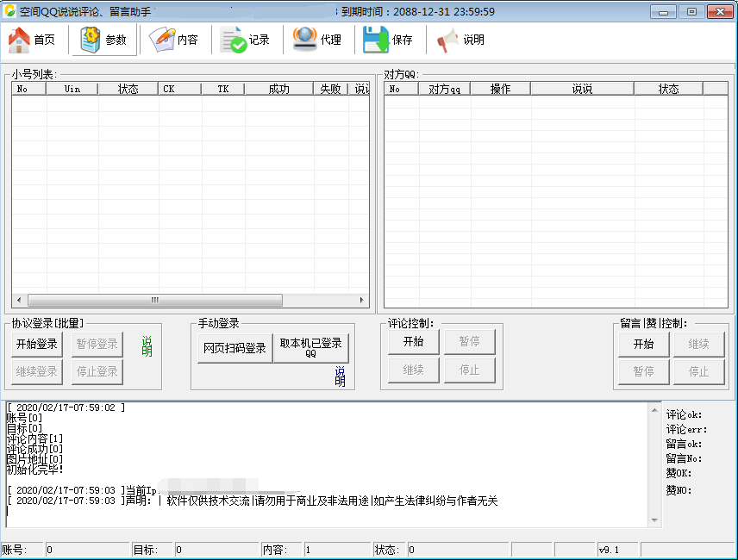The image size is (738, 560).
Task: Click the 停止登录 button
Action: click(x=97, y=372)
